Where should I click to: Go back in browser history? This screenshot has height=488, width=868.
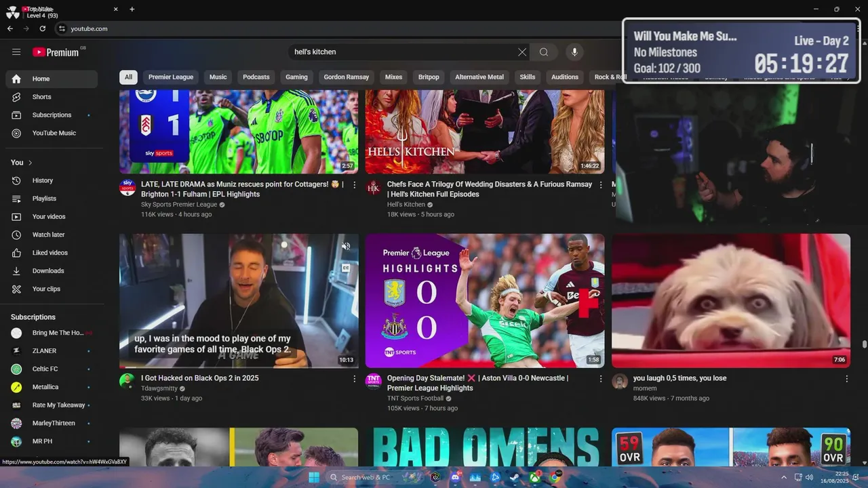pos(10,28)
